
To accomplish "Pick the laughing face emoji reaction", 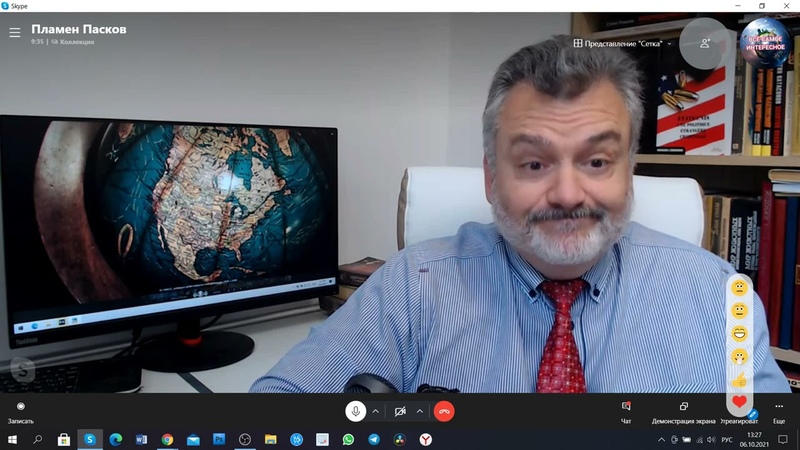I will click(739, 333).
